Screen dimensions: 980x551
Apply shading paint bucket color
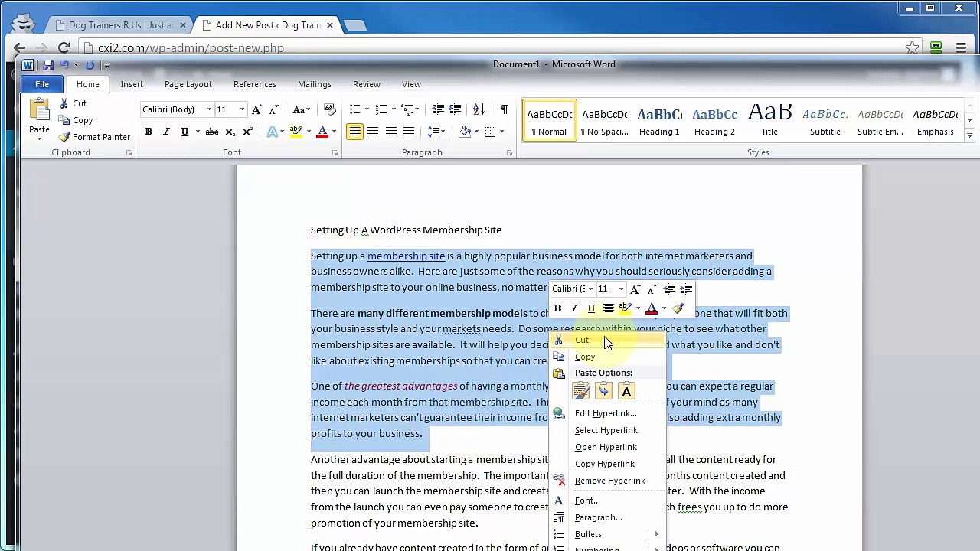pyautogui.click(x=465, y=132)
